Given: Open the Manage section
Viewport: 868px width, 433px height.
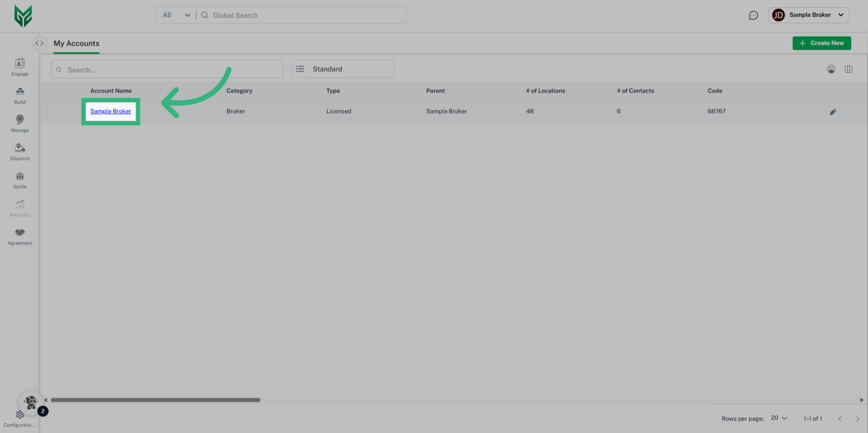Looking at the screenshot, I should point(19,123).
